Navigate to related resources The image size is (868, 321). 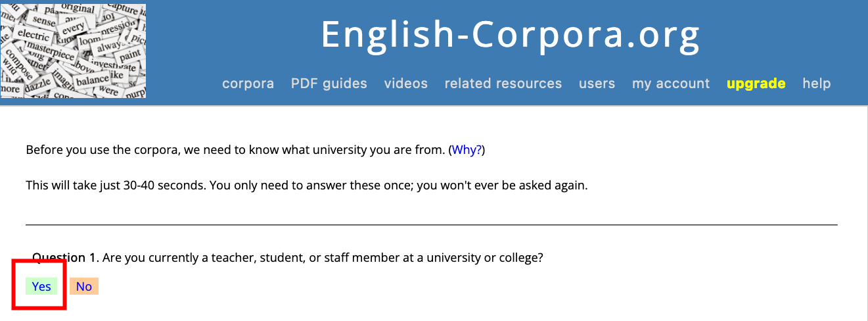point(503,84)
